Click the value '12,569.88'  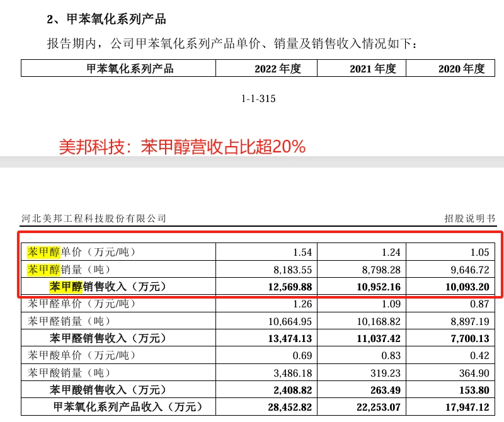[290, 287]
